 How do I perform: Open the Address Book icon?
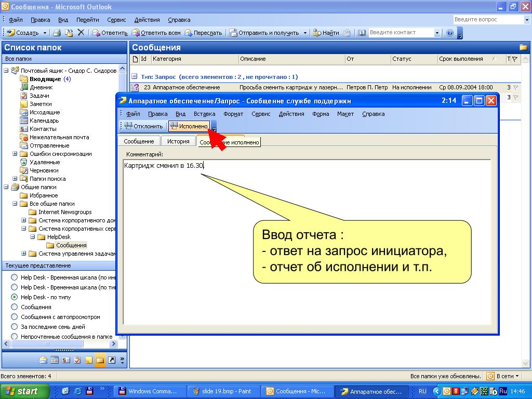[x=362, y=33]
